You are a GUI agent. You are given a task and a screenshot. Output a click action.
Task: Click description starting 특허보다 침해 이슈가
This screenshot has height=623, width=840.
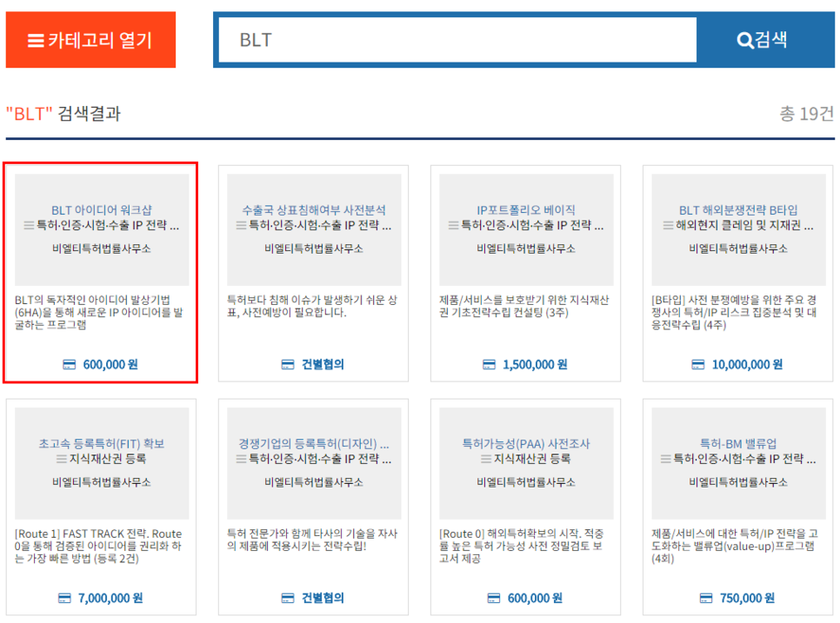[312, 306]
